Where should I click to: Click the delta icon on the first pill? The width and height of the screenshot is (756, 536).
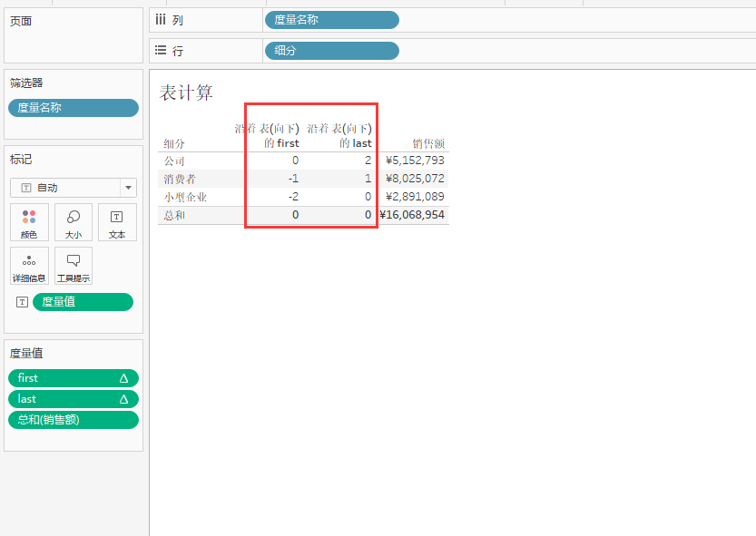pos(124,378)
